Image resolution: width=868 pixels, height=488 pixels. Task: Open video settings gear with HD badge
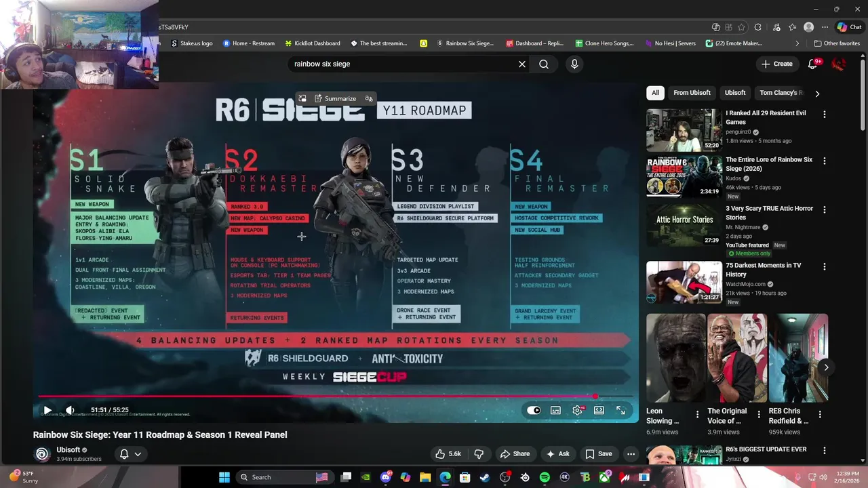tap(578, 410)
